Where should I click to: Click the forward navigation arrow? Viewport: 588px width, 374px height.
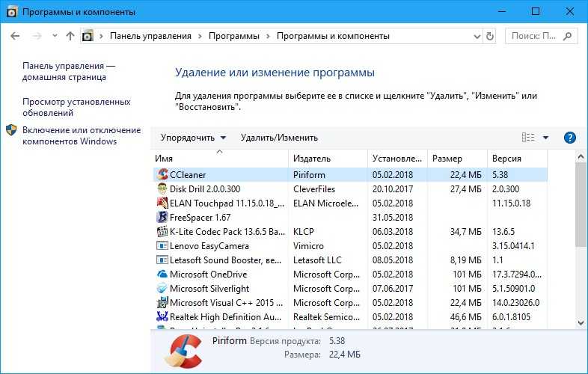pos(37,36)
